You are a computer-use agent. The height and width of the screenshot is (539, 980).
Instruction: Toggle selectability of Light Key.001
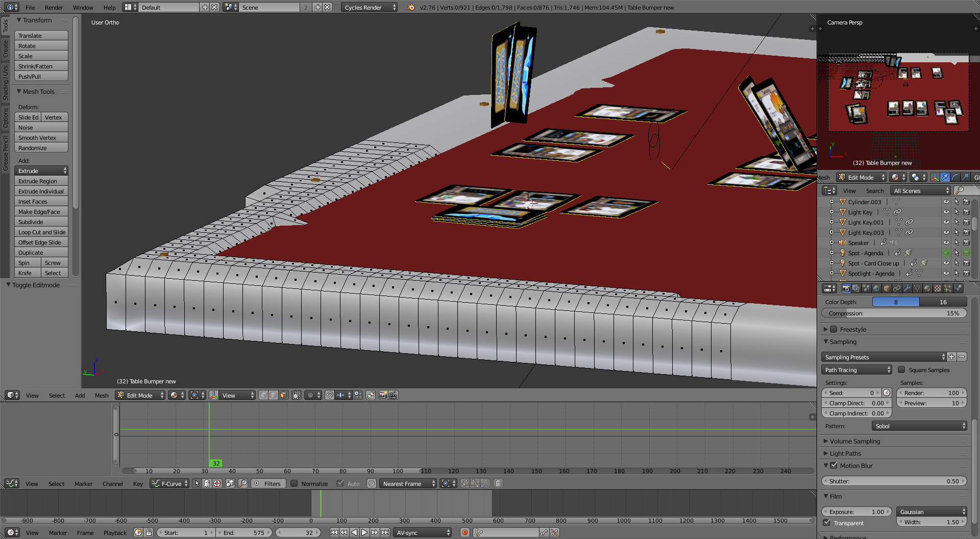tap(957, 222)
